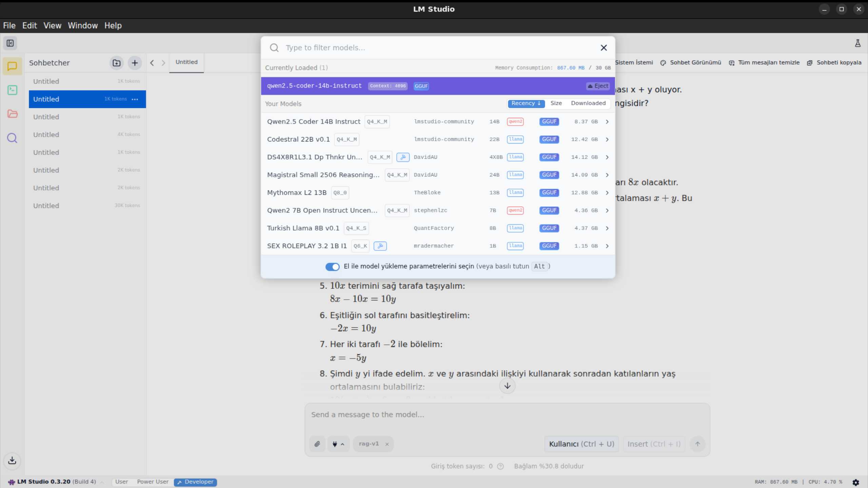The height and width of the screenshot is (488, 868).
Task: Switch to Developer mode
Action: pyautogui.click(x=195, y=482)
